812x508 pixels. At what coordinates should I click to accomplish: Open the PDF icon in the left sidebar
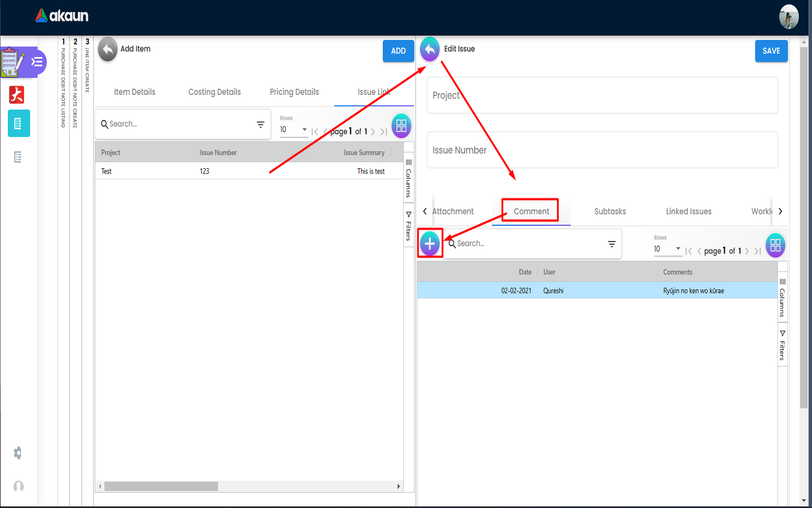tap(17, 95)
